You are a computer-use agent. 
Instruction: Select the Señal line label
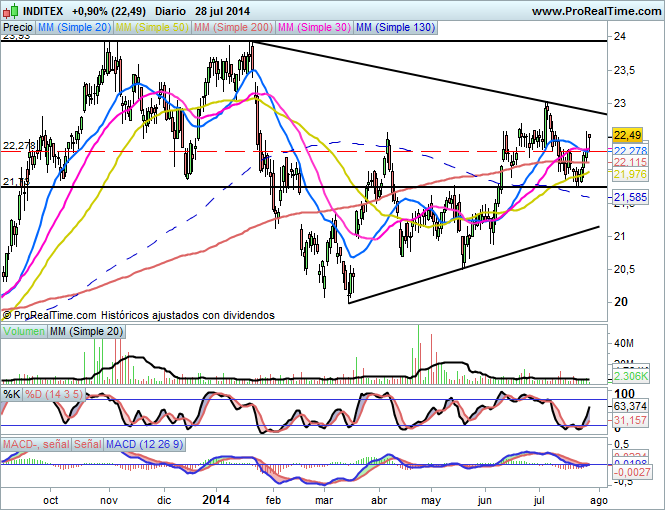(87, 443)
